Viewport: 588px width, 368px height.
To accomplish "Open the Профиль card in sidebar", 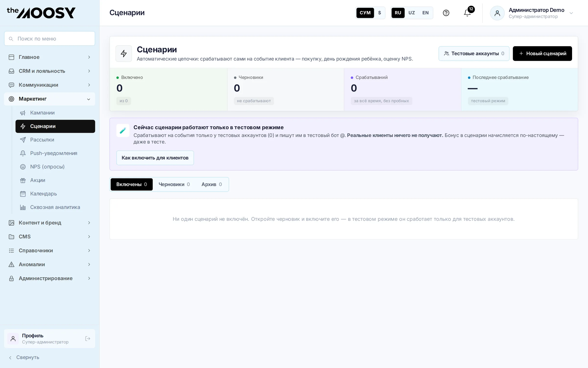I will coord(49,339).
